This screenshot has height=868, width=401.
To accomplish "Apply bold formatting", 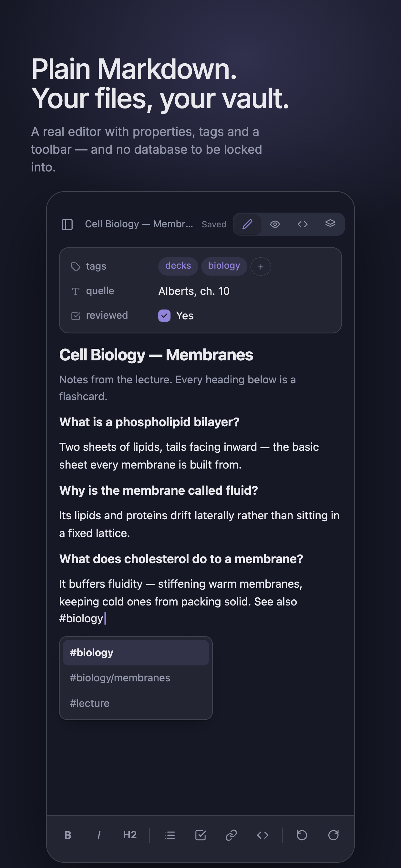I will pos(68,835).
